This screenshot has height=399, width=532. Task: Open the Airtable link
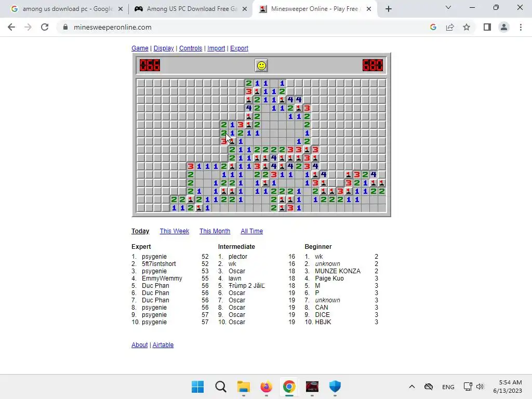[x=163, y=345]
